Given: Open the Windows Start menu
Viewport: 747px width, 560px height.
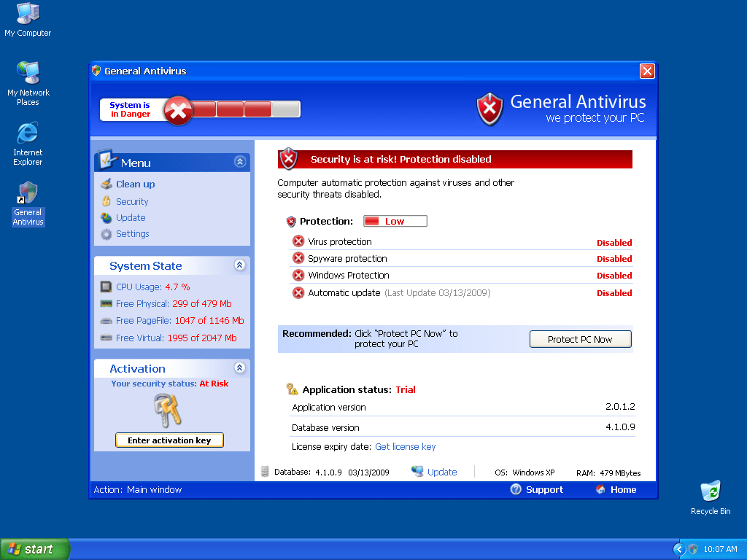Looking at the screenshot, I should (x=34, y=549).
